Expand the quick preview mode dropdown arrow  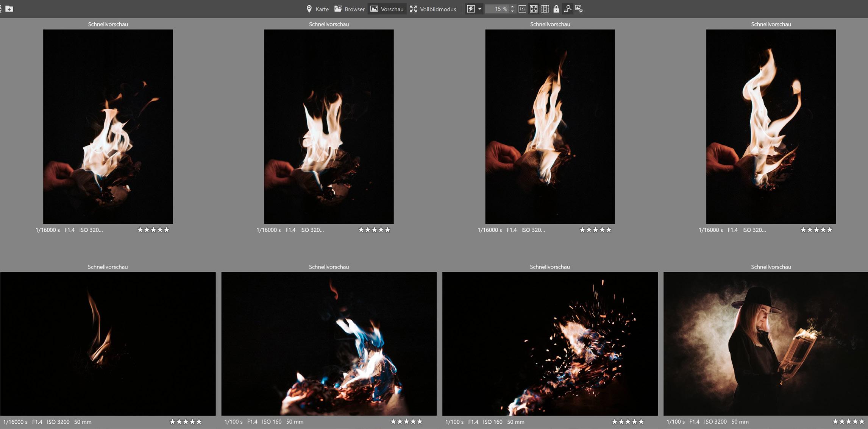pos(479,9)
